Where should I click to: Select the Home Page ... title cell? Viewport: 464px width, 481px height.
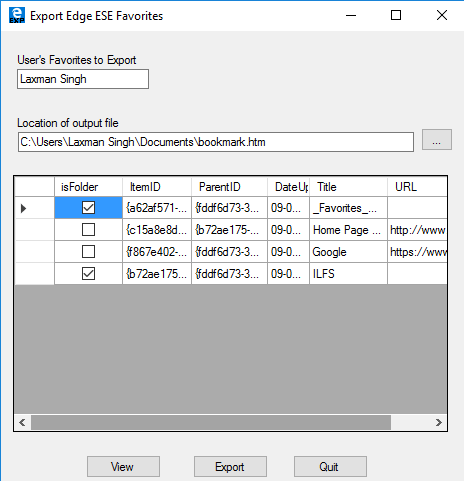(x=348, y=230)
